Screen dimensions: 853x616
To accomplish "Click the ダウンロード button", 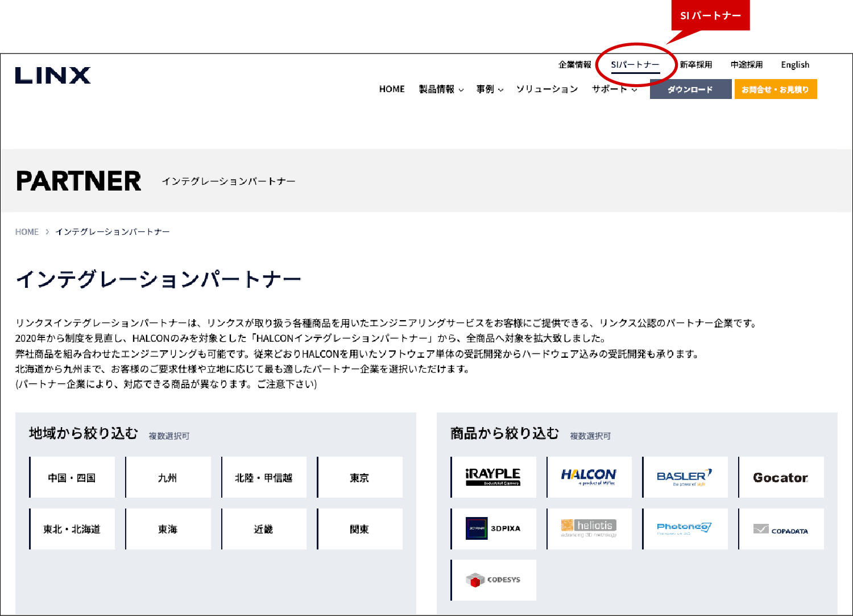I will (690, 89).
